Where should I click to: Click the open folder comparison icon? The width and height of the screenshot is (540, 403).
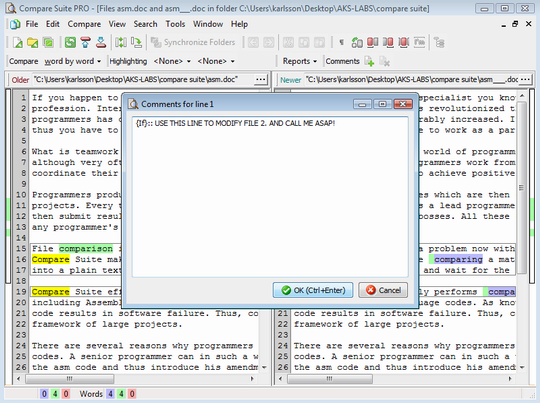[33, 42]
